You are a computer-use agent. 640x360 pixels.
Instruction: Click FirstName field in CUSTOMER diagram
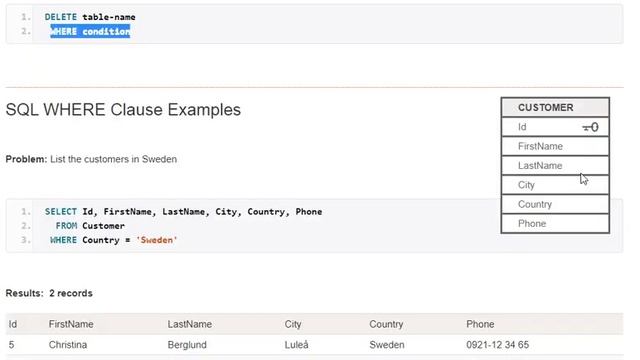click(x=555, y=146)
